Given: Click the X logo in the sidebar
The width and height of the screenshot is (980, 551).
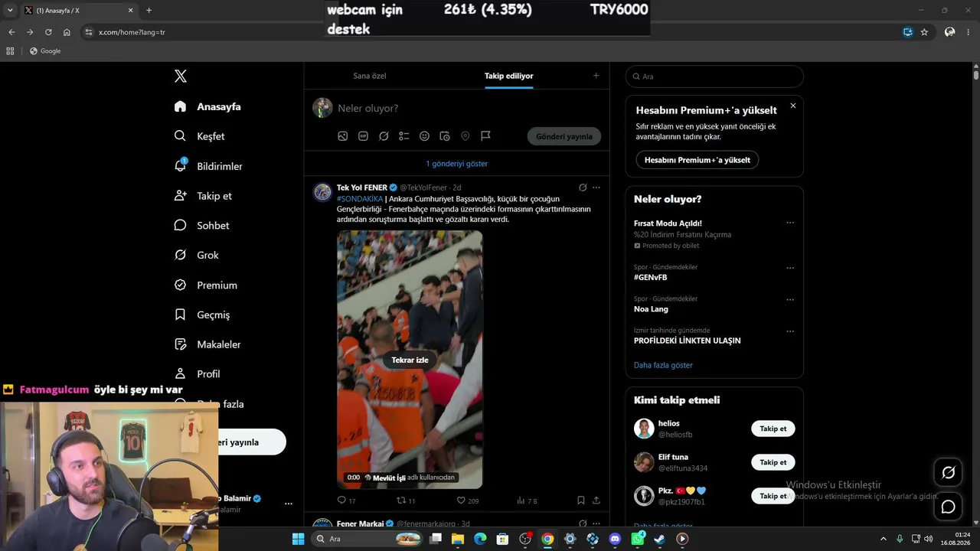Looking at the screenshot, I should tap(181, 76).
